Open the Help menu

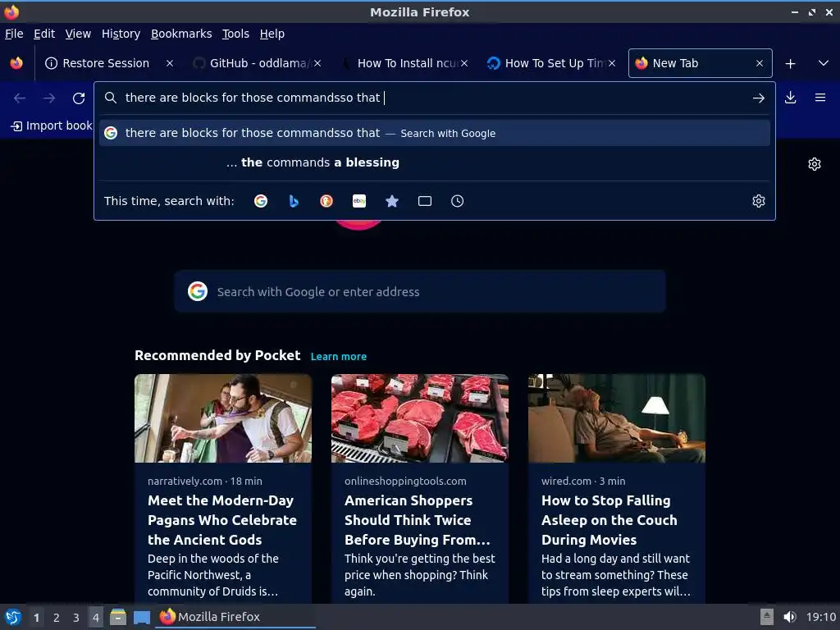point(272,34)
